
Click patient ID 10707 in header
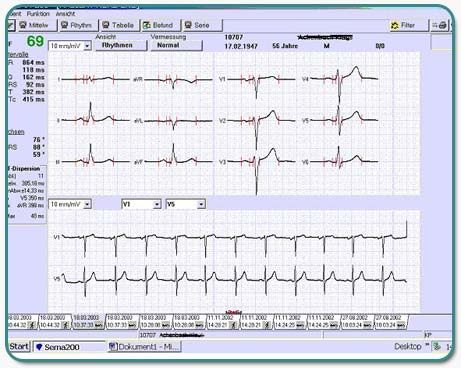pos(234,37)
